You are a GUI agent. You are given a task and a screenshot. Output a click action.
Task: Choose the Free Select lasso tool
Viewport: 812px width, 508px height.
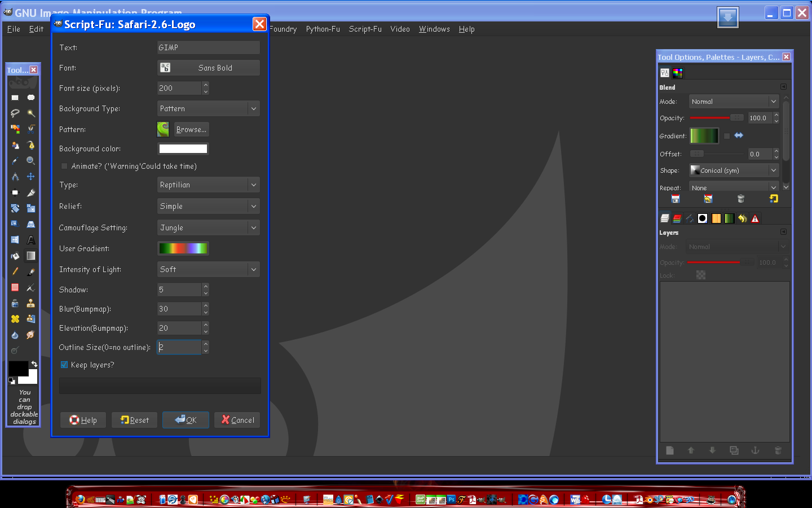click(15, 113)
